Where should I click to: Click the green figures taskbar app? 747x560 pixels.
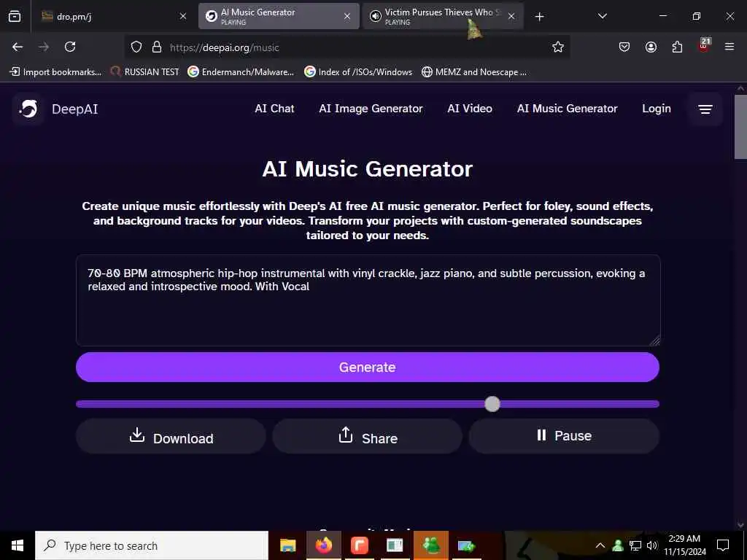[431, 545]
